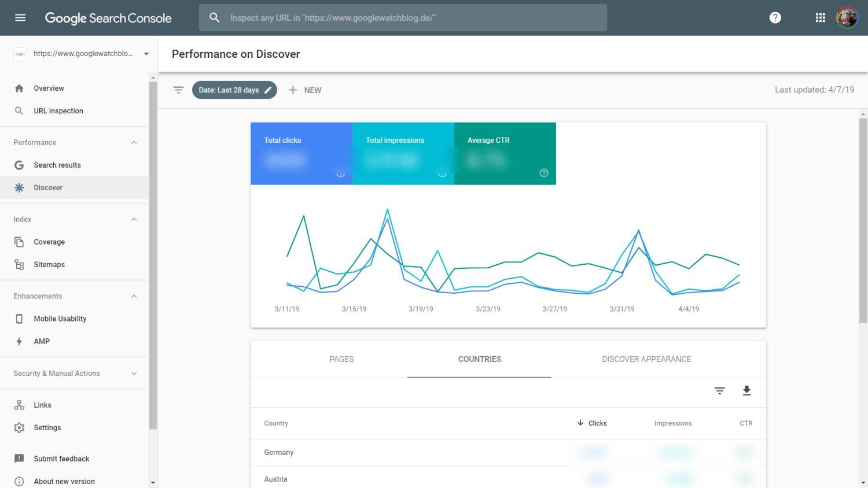This screenshot has height=488, width=868.
Task: Expand Security & Manual Actions section
Action: [134, 374]
